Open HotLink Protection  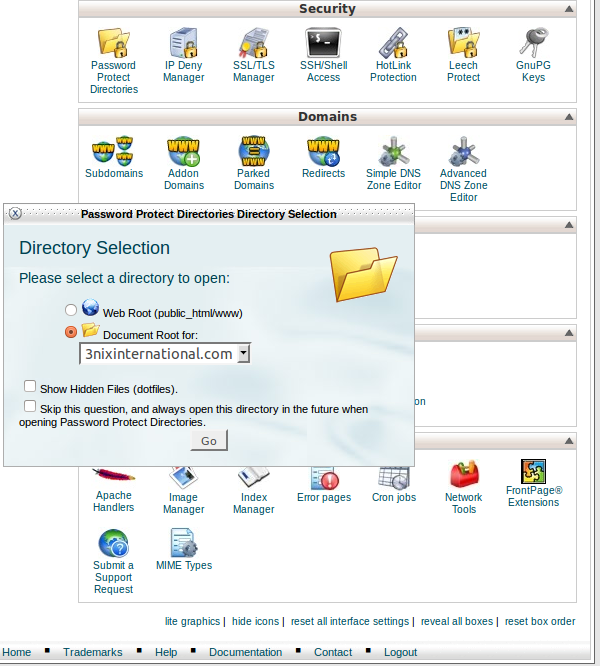tap(393, 55)
